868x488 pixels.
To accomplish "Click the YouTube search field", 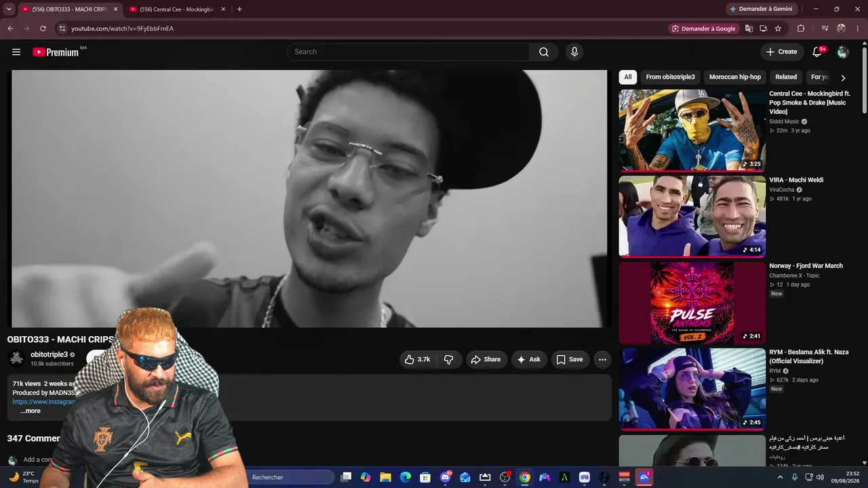I will click(408, 52).
